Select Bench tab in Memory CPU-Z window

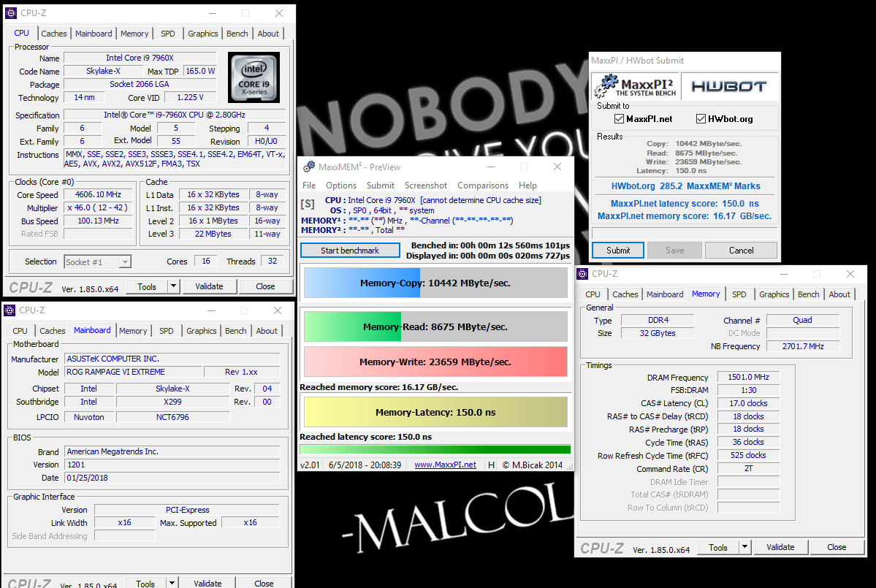click(808, 294)
